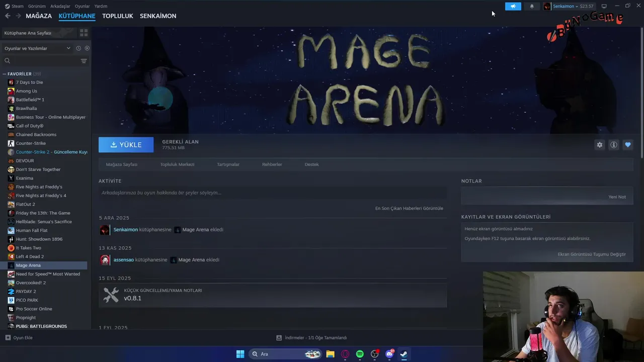Go to TOPLULUK tab

118,16
